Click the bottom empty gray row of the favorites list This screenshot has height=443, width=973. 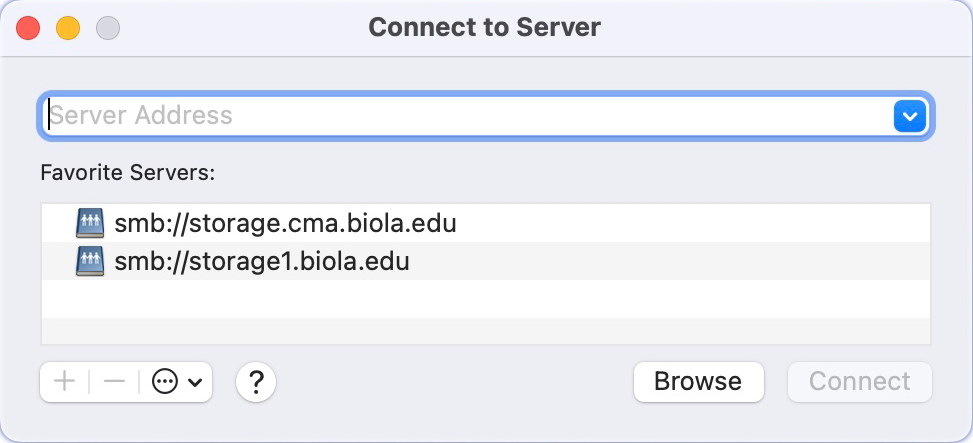click(x=486, y=331)
